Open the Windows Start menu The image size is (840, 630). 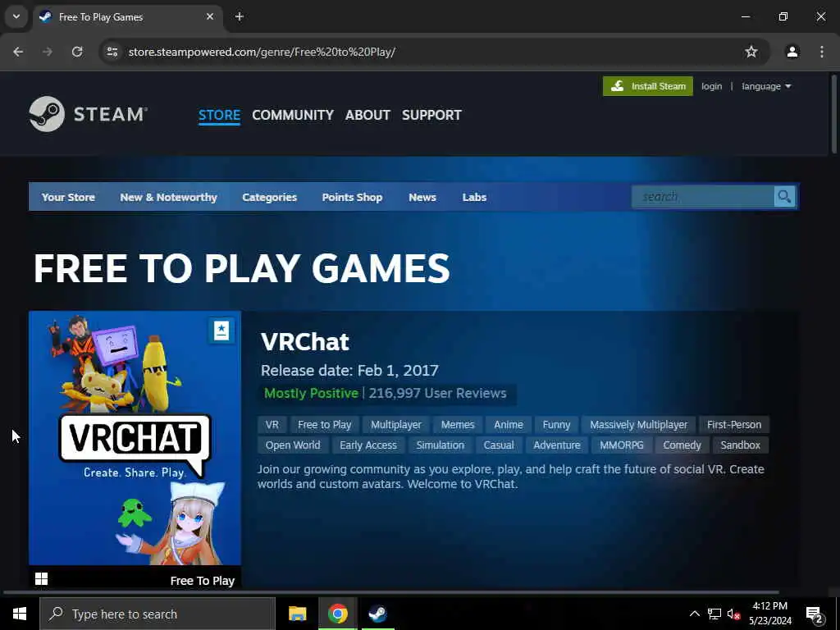[x=20, y=614]
